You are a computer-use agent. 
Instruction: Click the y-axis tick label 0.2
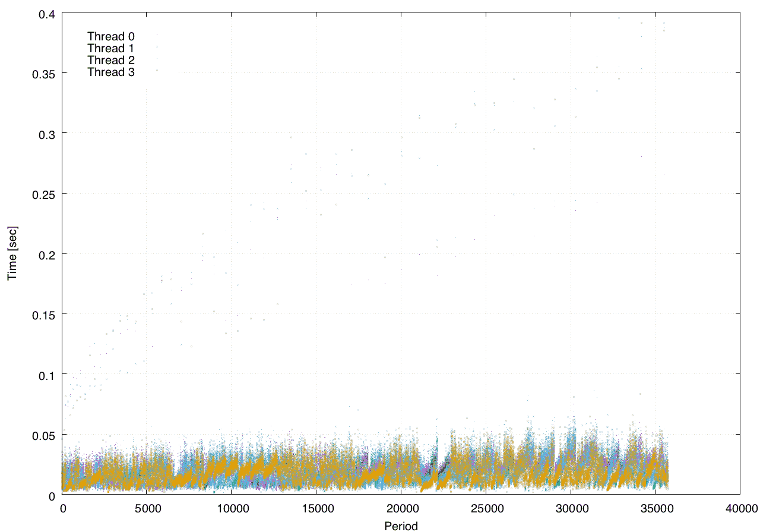pyautogui.click(x=48, y=254)
